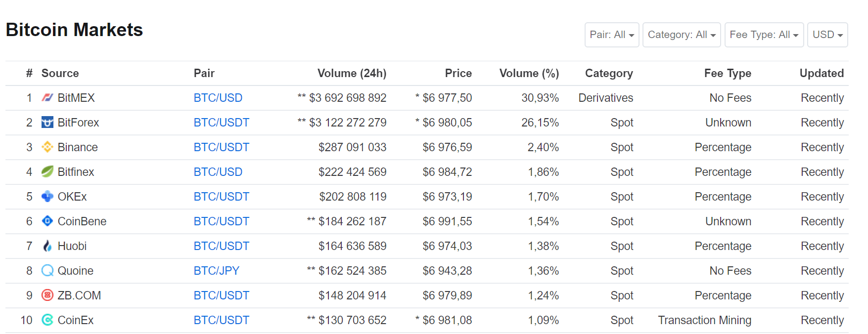Image resolution: width=868 pixels, height=334 pixels.
Task: Open the Category: All filter dropdown
Action: tap(682, 35)
